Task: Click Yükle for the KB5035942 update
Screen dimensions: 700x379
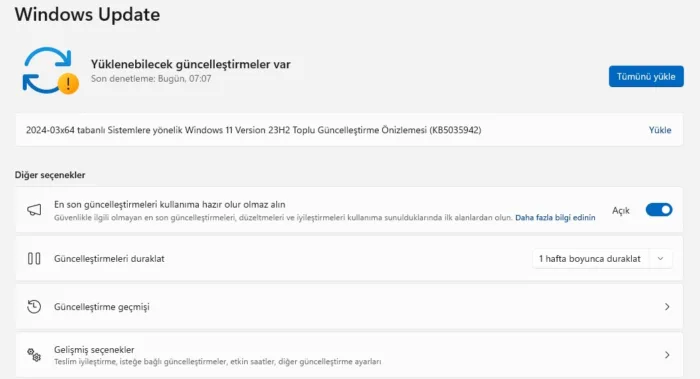Action: coord(660,130)
